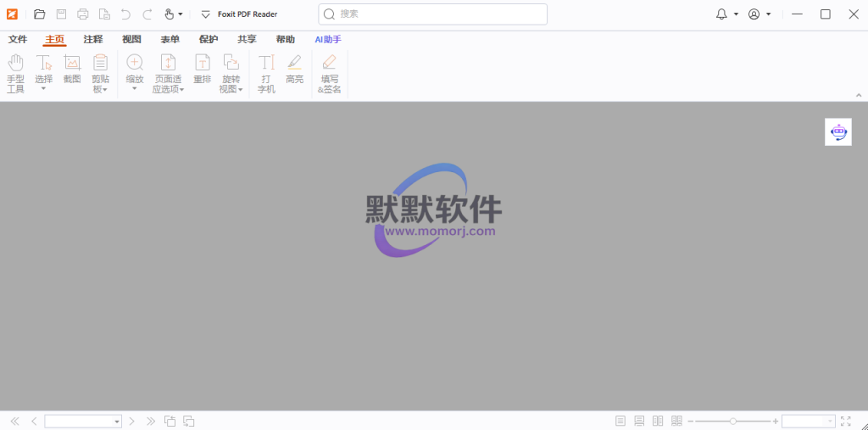The width and height of the screenshot is (868, 430).
Task: Click the Open file folder icon
Action: pos(40,14)
